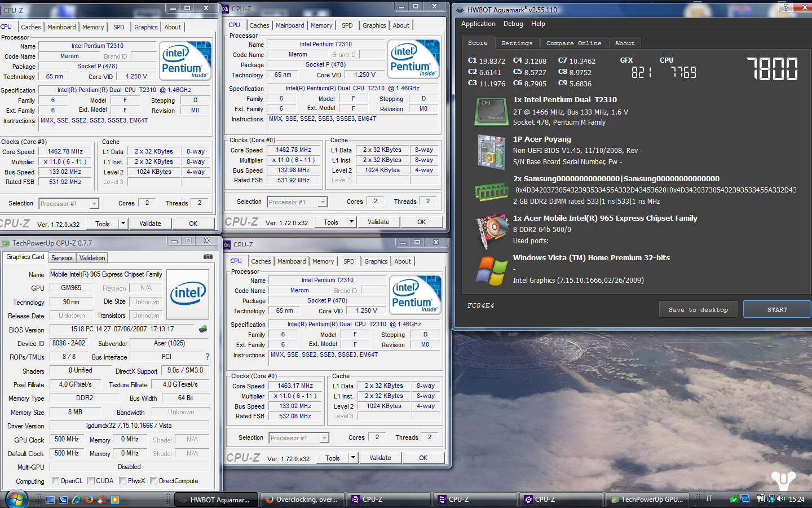Image resolution: width=812 pixels, height=508 pixels.
Task: Click Tools button in CPU-Z showing 1463.17 MHz
Action: [333, 458]
